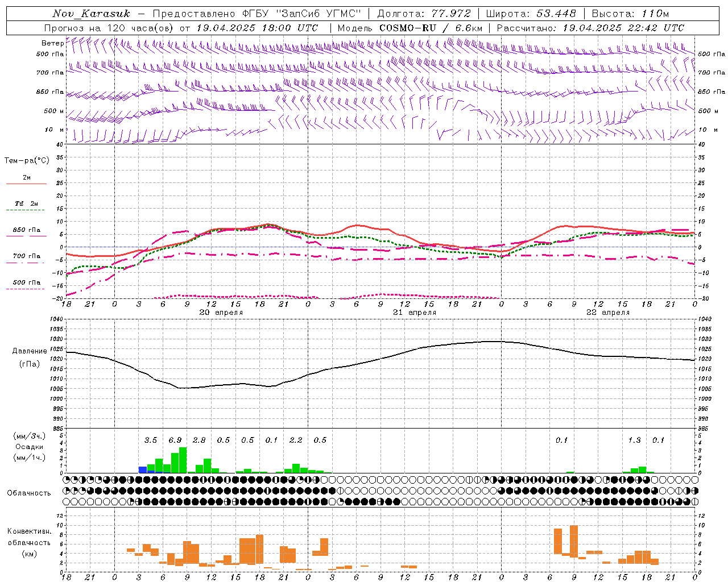Click the 10 м wind level label on left
Viewport: 728px width, 582px height.
(x=54, y=130)
